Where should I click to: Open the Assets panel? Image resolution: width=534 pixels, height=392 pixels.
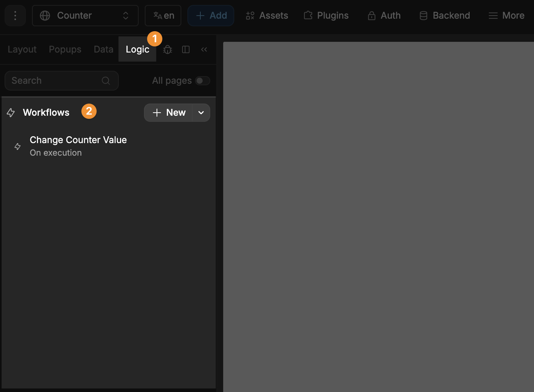pyautogui.click(x=267, y=15)
